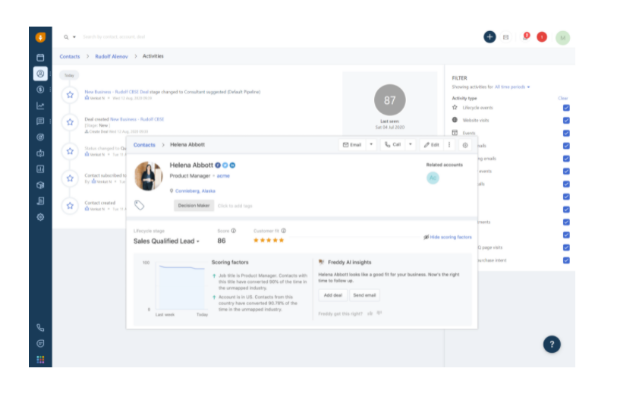Expand the Email button dropdown arrow

click(371, 145)
